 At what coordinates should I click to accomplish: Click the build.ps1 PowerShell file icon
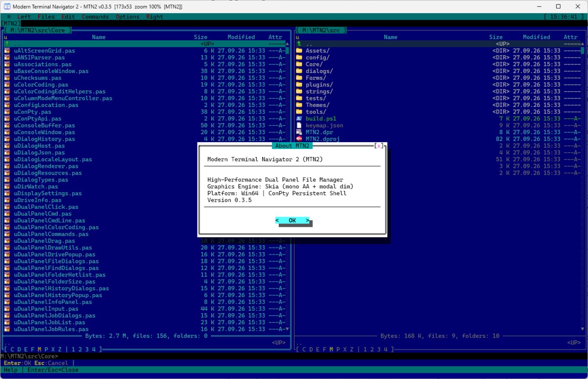[x=299, y=119]
